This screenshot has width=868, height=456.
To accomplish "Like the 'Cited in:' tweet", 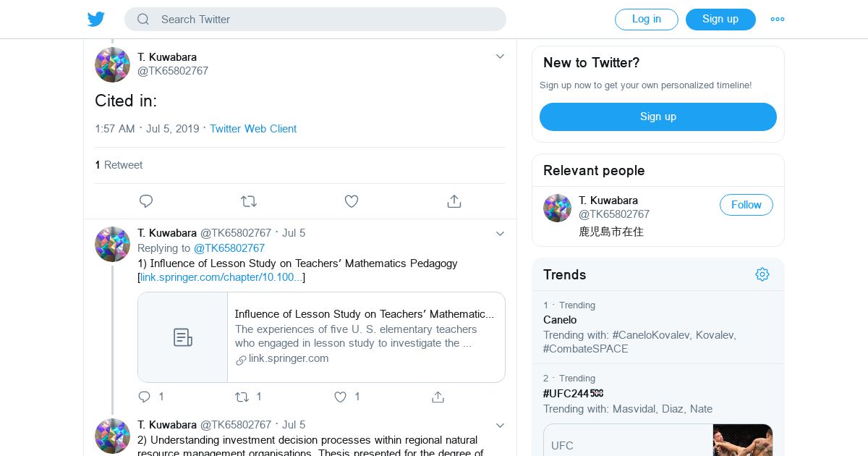I will (x=352, y=201).
